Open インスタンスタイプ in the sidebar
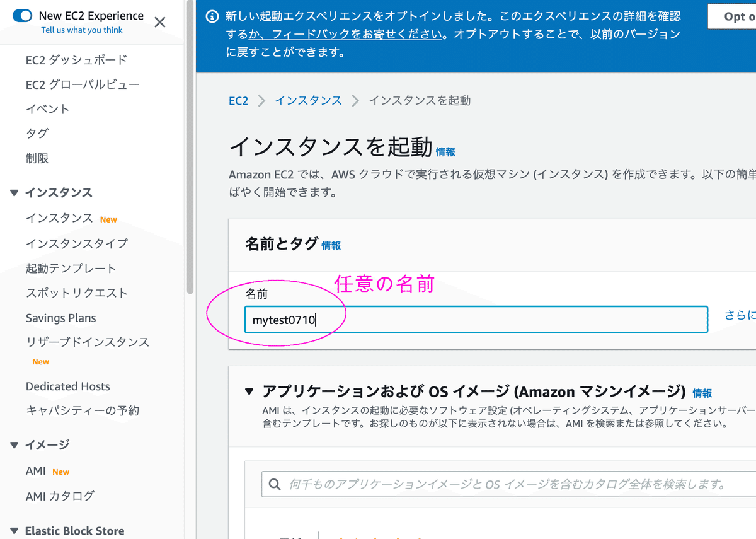 tap(77, 243)
